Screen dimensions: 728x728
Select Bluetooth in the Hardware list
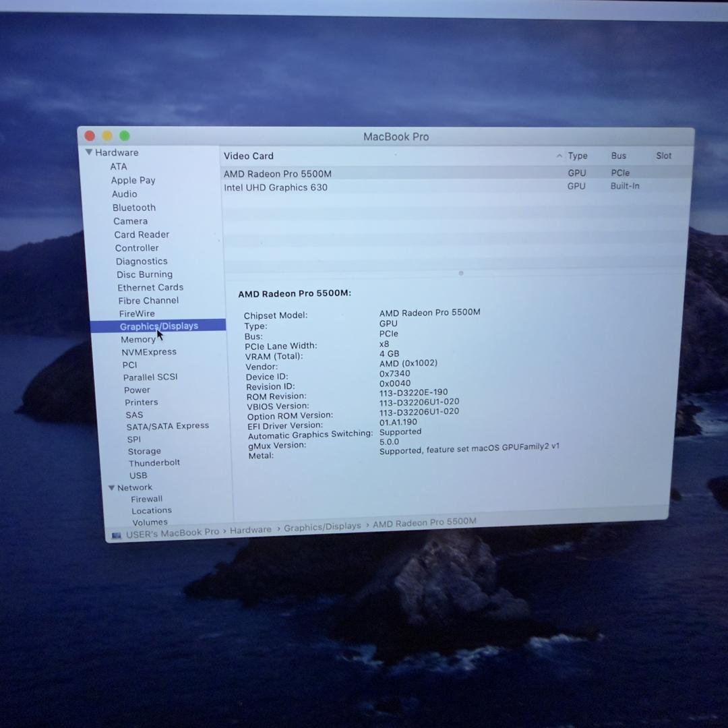[x=134, y=208]
